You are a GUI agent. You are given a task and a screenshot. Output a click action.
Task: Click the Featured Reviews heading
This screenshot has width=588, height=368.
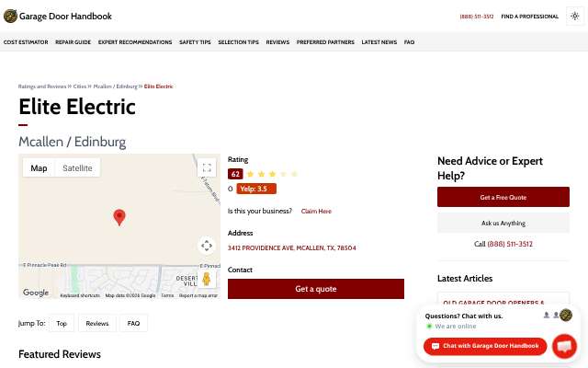(60, 354)
